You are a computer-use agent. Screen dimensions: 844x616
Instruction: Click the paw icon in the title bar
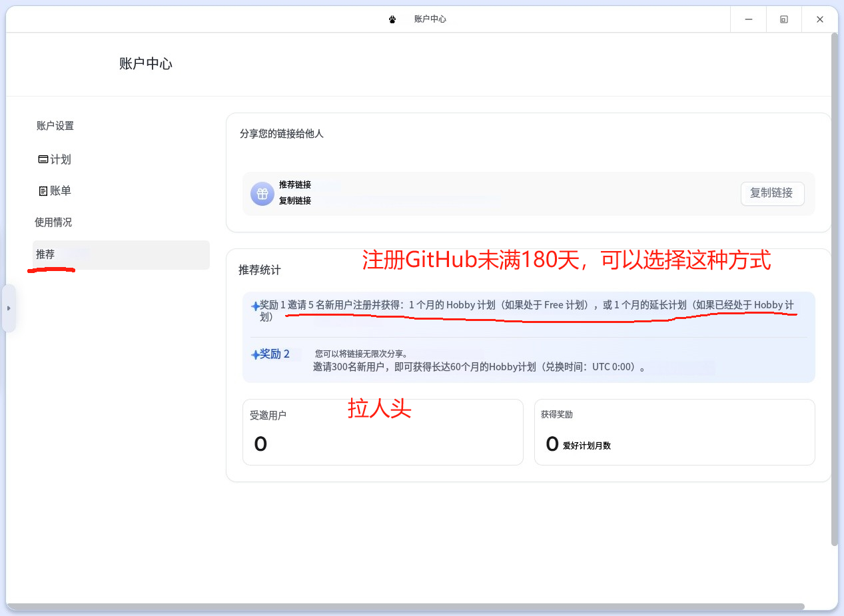392,19
